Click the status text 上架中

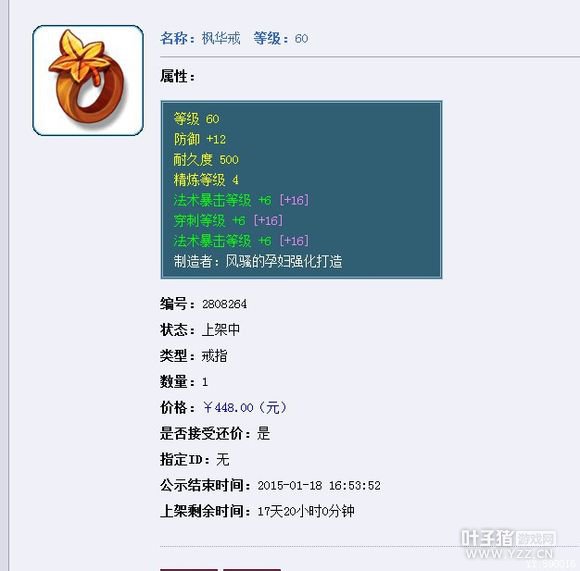point(221,330)
